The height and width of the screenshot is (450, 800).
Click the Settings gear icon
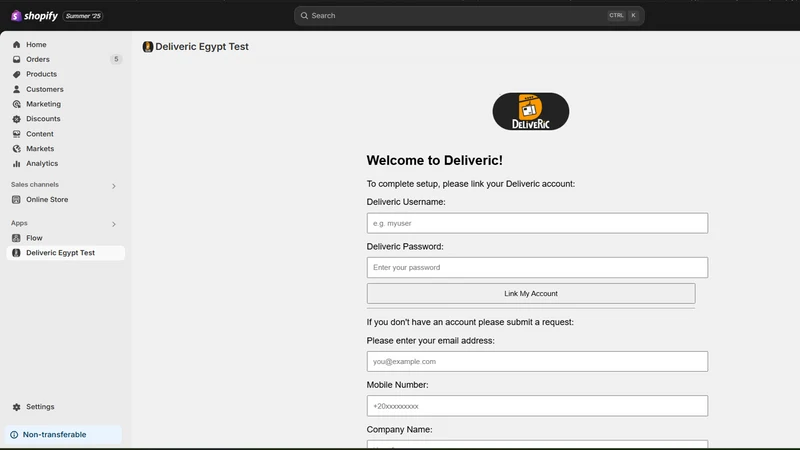16,407
